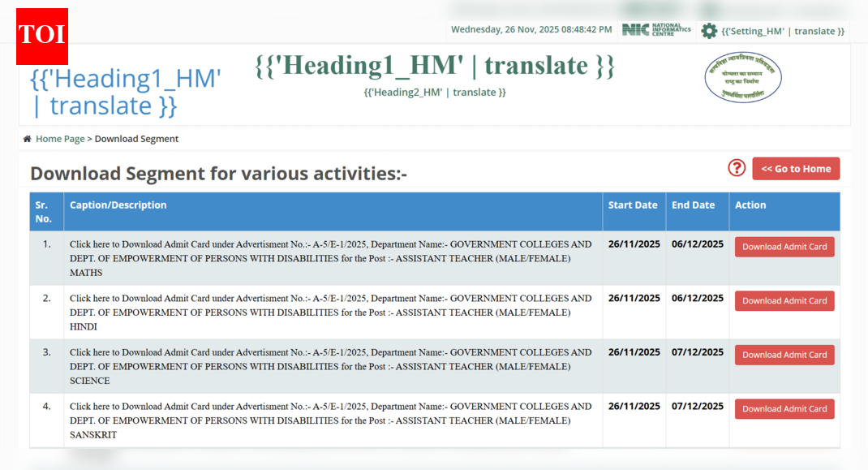The width and height of the screenshot is (868, 470).
Task: Download Admit Card for the SANSKRIT post
Action: (784, 409)
